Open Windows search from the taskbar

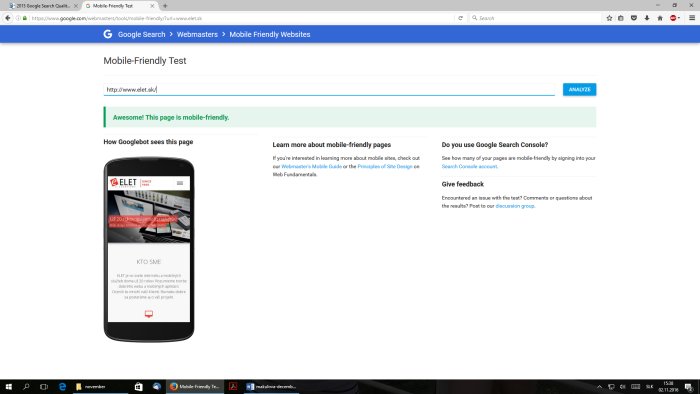point(26,386)
